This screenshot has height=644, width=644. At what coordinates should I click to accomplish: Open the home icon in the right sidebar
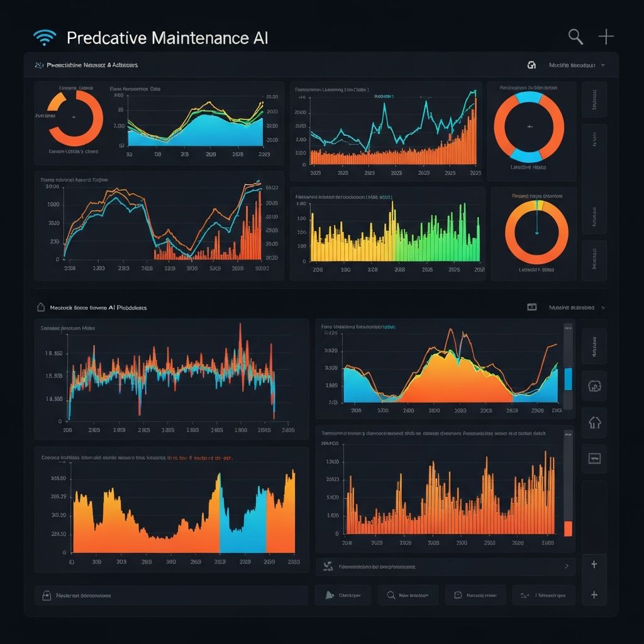click(x=594, y=423)
